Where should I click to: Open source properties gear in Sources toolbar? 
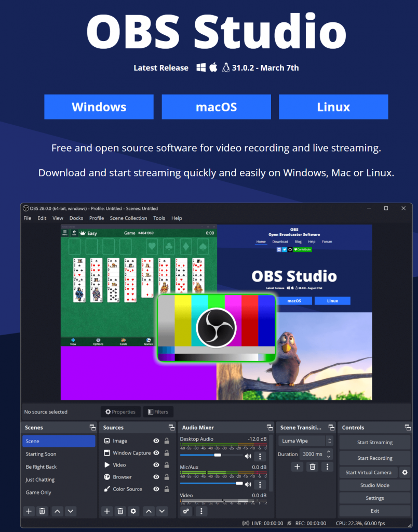[x=133, y=511]
